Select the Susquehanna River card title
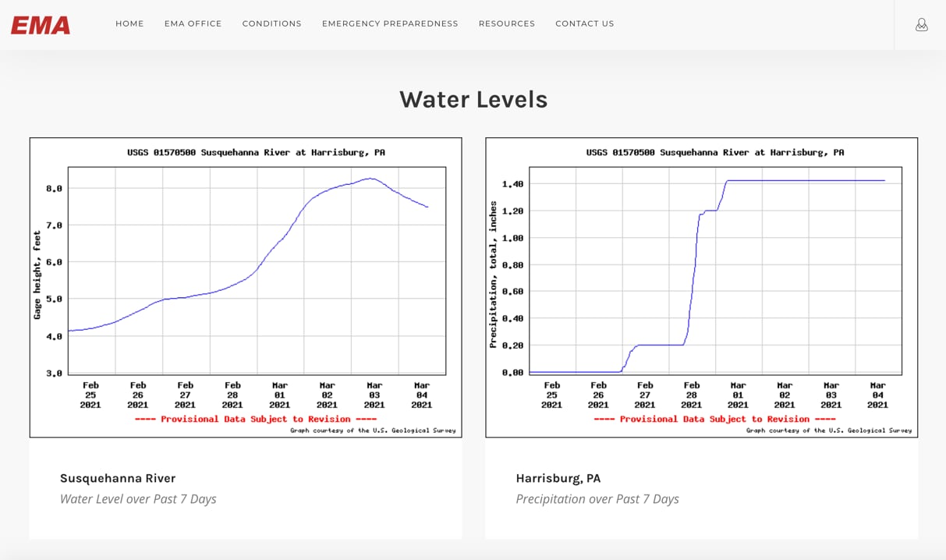This screenshot has width=946, height=560. click(x=118, y=478)
